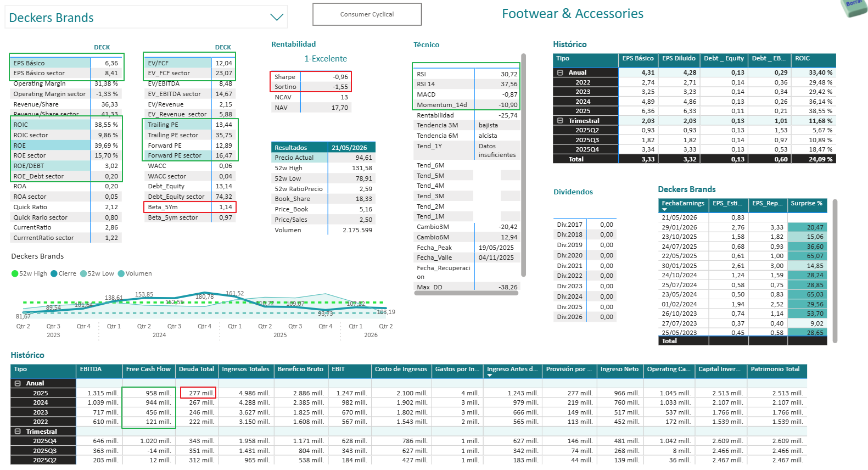The height and width of the screenshot is (470, 868).
Task: Sort by the EPS_Rep... column header
Action: click(768, 204)
